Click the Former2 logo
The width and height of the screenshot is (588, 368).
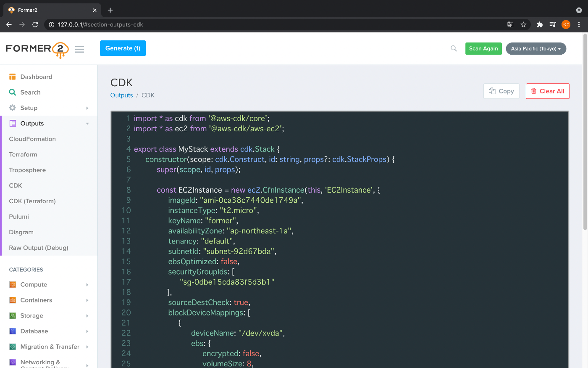click(x=37, y=49)
